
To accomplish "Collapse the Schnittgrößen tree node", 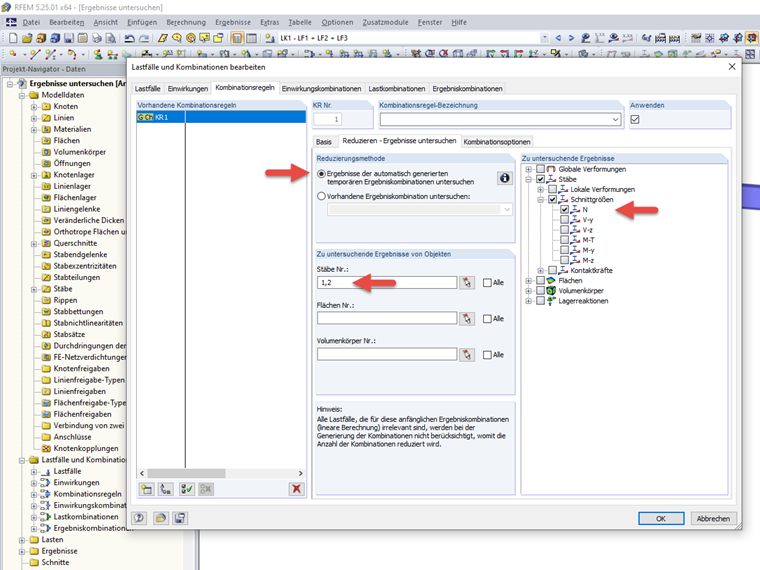I will tap(540, 200).
